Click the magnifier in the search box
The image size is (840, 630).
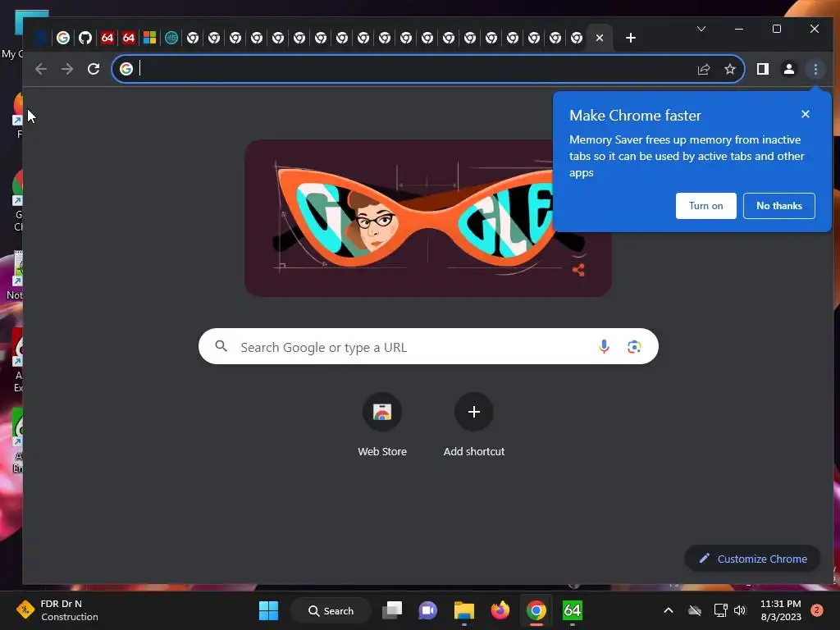click(221, 346)
